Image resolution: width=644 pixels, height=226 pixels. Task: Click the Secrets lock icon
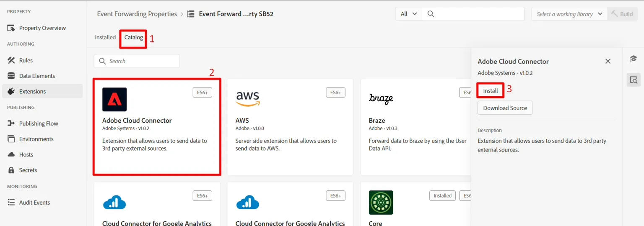11,170
